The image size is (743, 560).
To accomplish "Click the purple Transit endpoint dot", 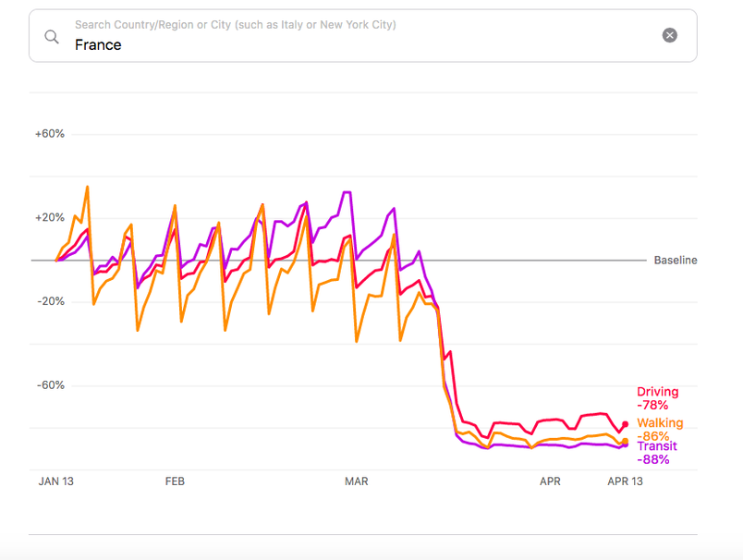I will pyautogui.click(x=626, y=444).
